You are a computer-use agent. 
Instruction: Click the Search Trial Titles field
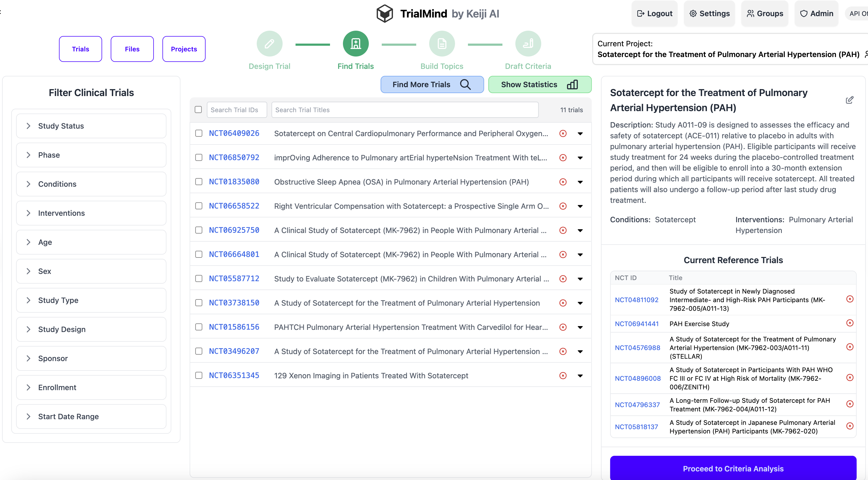405,110
